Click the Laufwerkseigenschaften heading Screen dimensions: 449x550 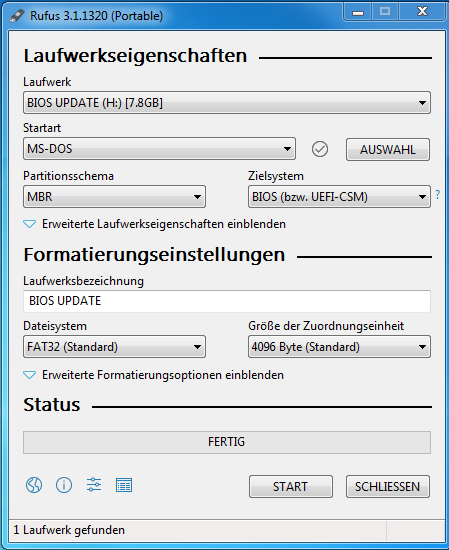pos(135,56)
